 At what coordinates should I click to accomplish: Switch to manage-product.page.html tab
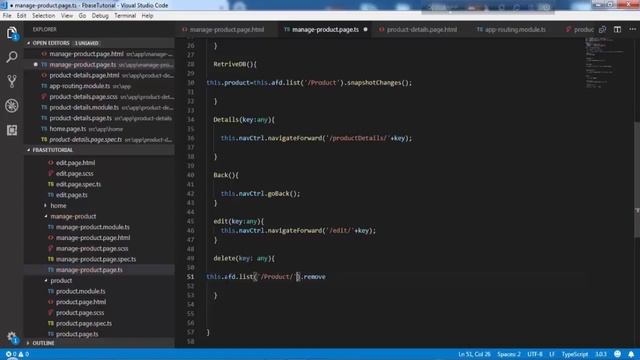pos(227,29)
